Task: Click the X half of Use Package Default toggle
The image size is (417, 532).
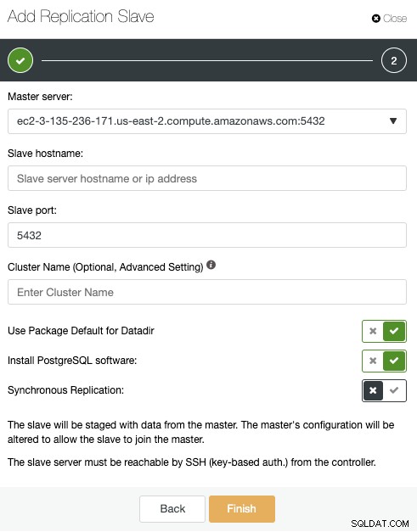Action: click(373, 331)
